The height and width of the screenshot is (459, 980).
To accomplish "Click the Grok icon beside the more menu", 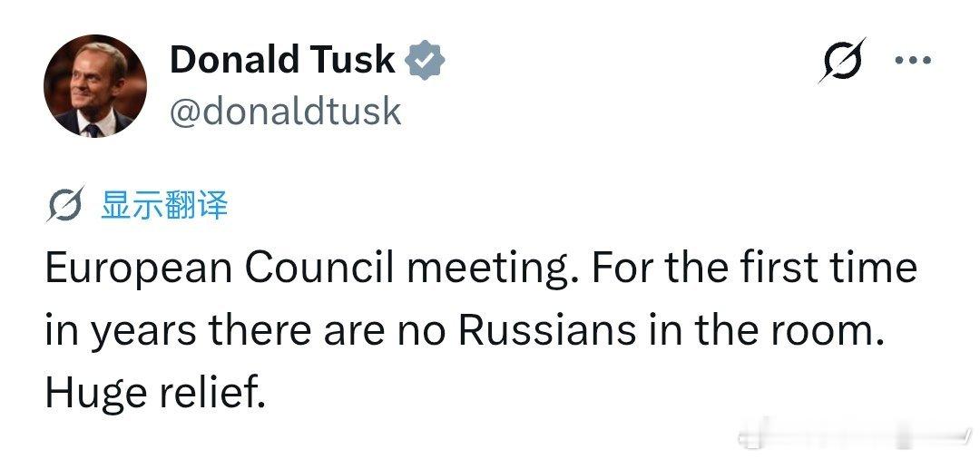I will [x=842, y=60].
